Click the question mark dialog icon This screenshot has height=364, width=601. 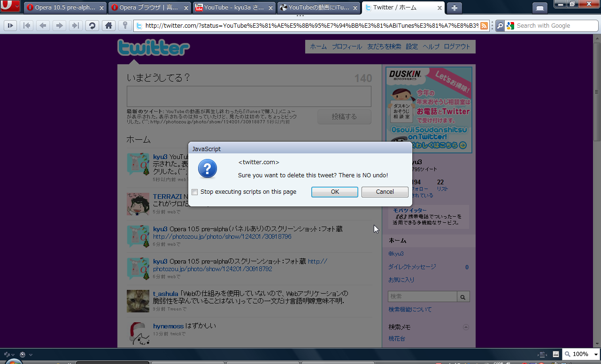click(x=208, y=168)
